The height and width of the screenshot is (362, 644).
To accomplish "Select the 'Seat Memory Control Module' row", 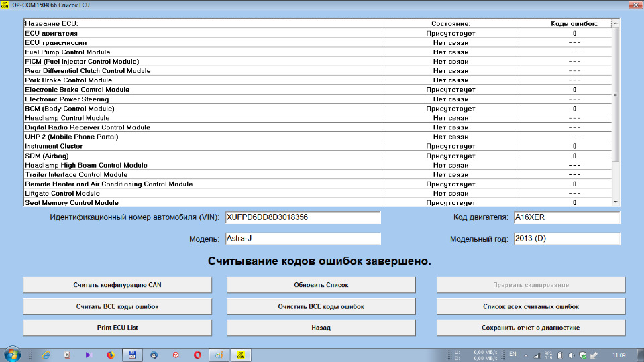I will (x=318, y=202).
